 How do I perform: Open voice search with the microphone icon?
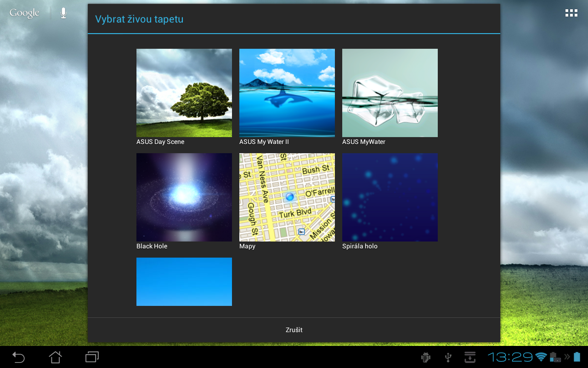pos(62,12)
